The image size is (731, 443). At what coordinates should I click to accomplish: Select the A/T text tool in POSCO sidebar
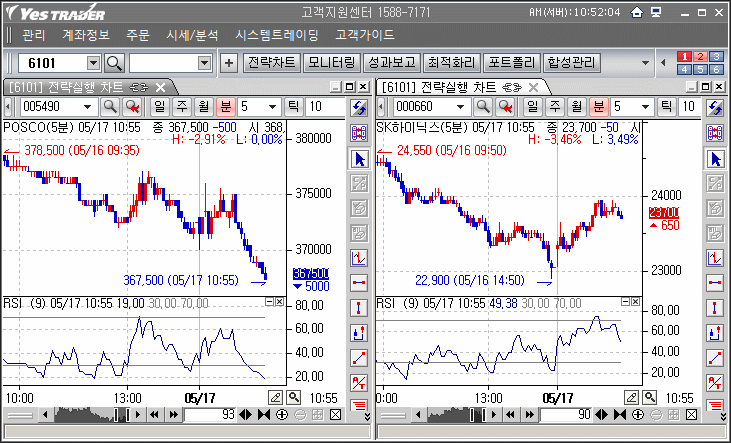pyautogui.click(x=359, y=383)
